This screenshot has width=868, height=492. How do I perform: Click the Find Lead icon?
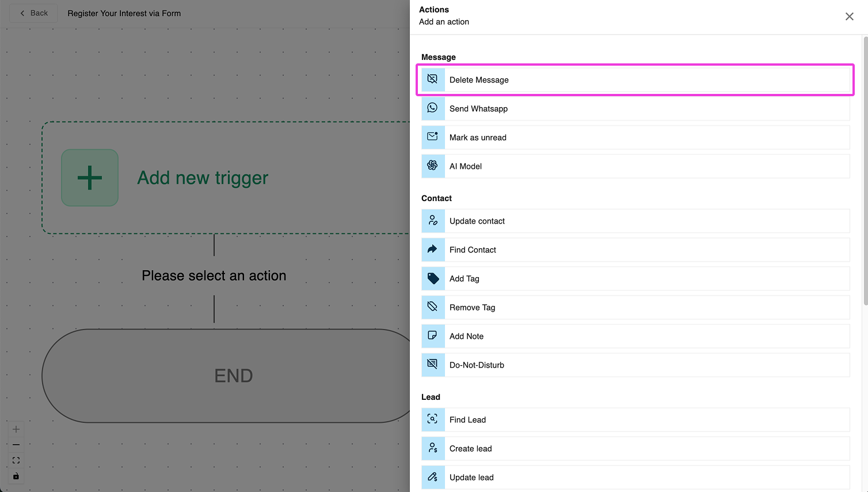[433, 420]
